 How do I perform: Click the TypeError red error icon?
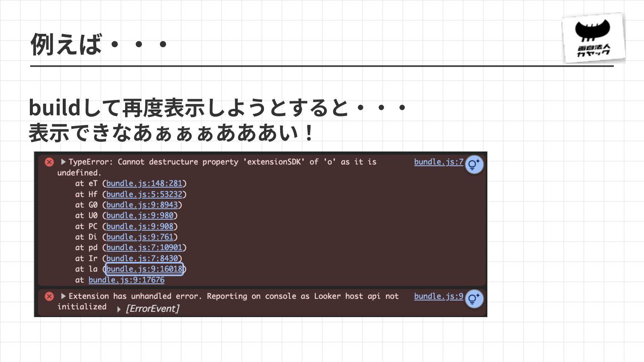(x=49, y=162)
